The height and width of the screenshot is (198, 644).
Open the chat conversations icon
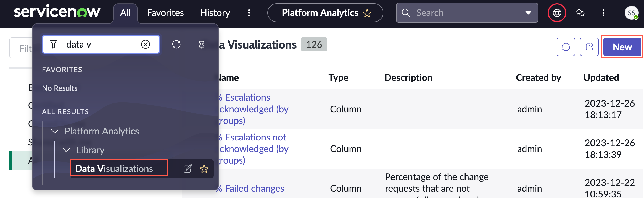(x=580, y=13)
